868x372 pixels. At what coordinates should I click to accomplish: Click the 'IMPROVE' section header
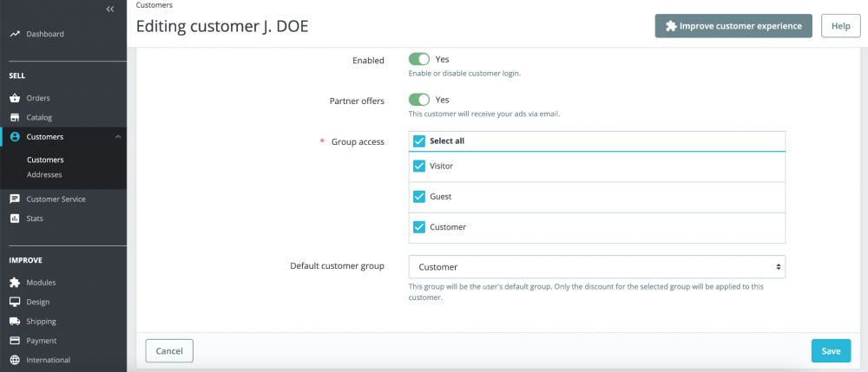(25, 260)
